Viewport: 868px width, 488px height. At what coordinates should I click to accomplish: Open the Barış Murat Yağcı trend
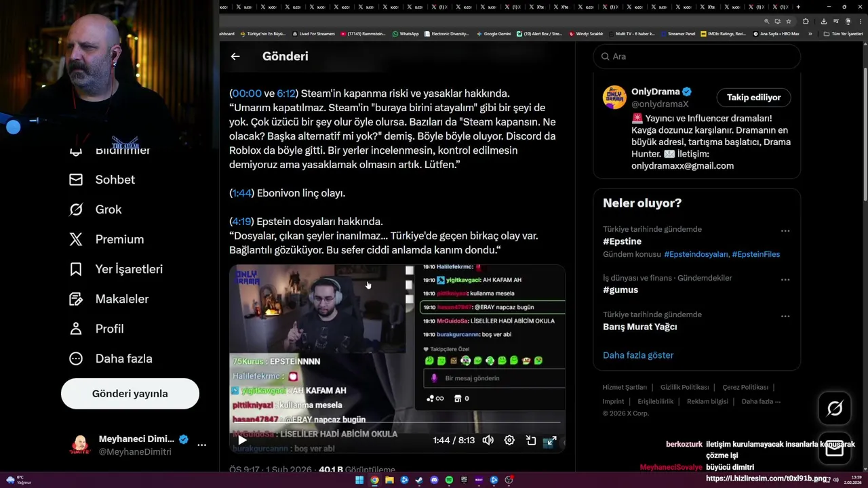tap(640, 327)
